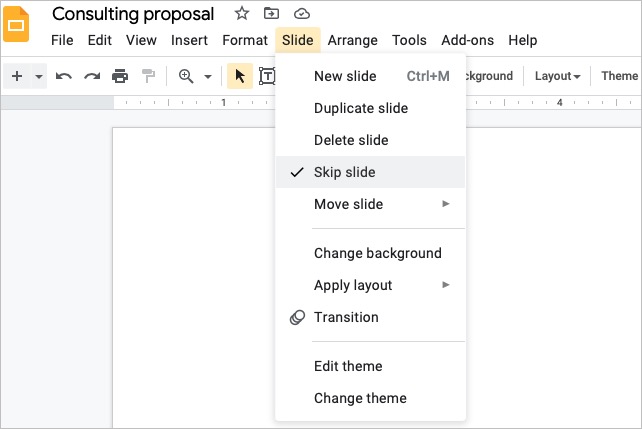Image resolution: width=642 pixels, height=429 pixels.
Task: Click the Google Slides home logo
Action: pos(16,24)
